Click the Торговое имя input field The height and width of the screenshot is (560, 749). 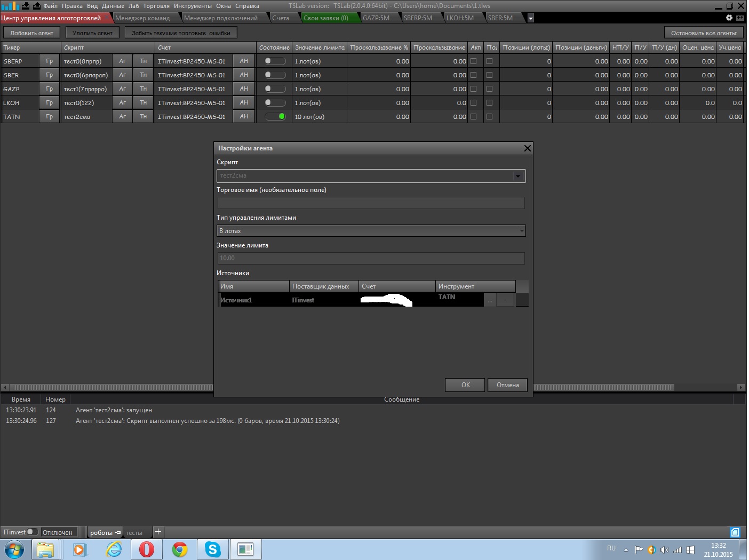pyautogui.click(x=371, y=203)
